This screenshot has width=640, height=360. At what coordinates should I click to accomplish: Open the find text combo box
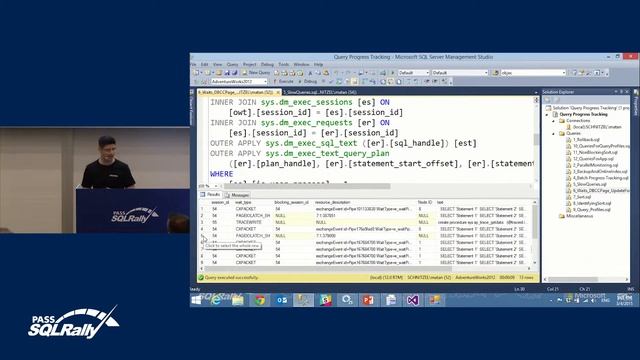coord(533,73)
